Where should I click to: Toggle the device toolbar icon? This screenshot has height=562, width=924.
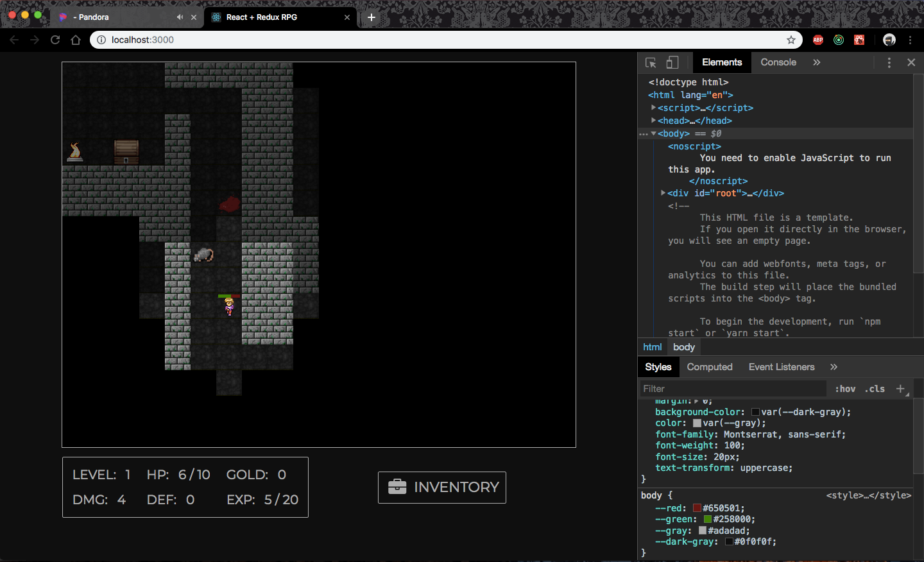click(672, 62)
